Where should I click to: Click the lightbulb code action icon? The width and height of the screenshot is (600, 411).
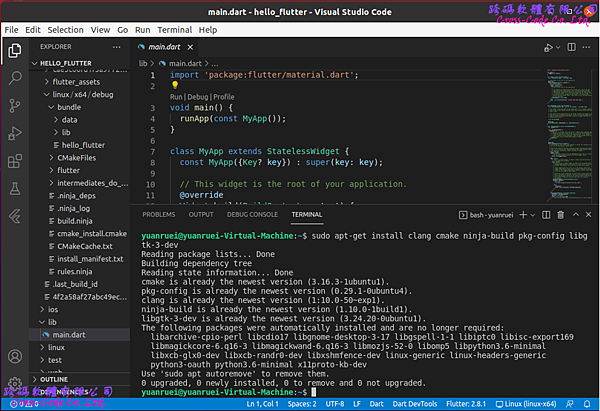click(x=174, y=86)
